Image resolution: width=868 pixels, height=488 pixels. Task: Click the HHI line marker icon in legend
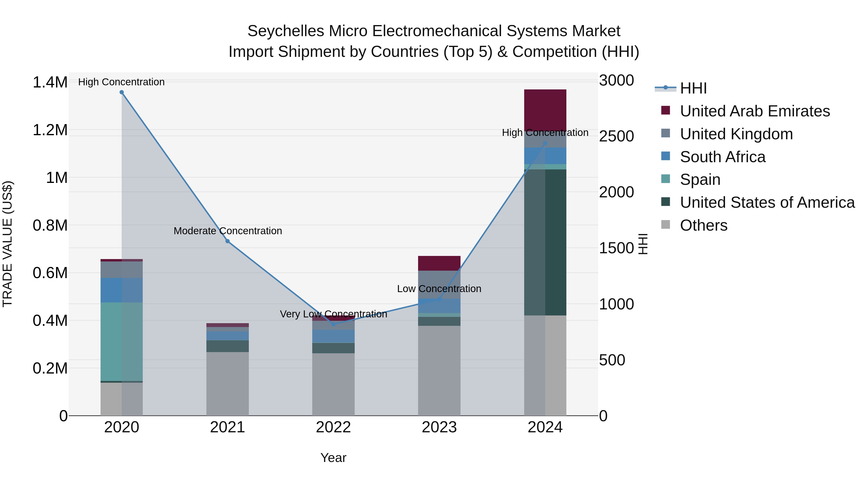[x=665, y=88]
